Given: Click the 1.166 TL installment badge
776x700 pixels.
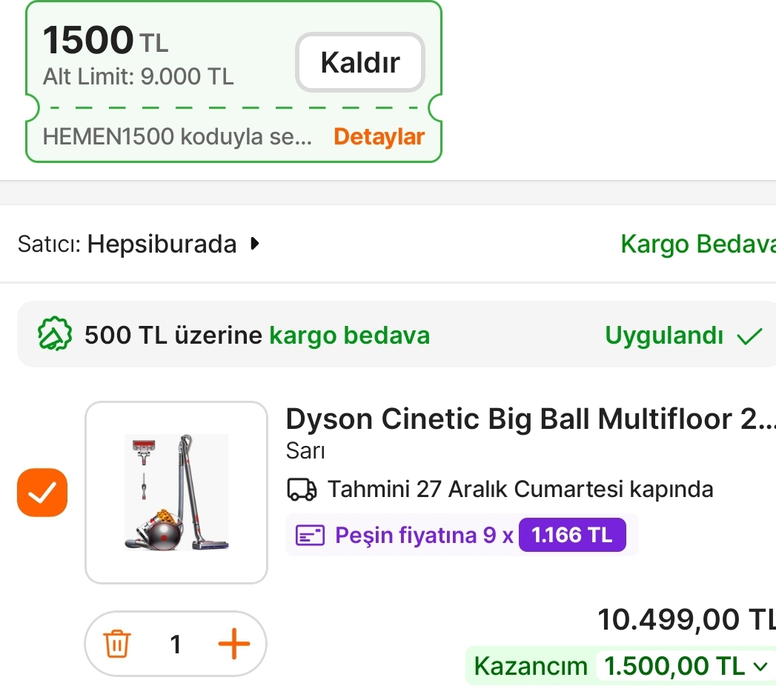Looking at the screenshot, I should [x=572, y=535].
